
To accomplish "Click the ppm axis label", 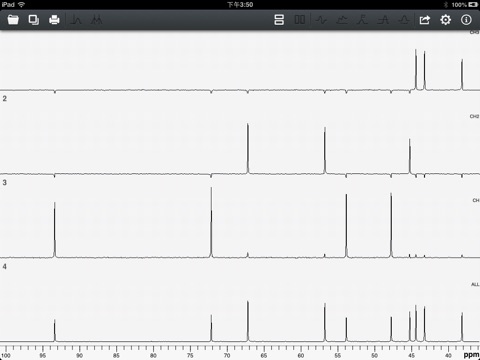I will [x=471, y=355].
